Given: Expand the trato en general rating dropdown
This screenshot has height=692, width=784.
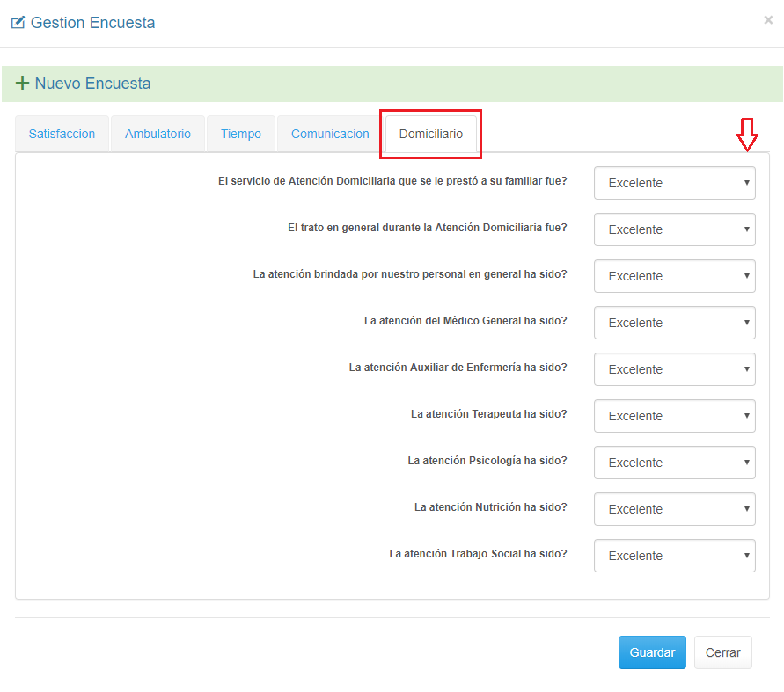Looking at the screenshot, I should click(x=674, y=229).
